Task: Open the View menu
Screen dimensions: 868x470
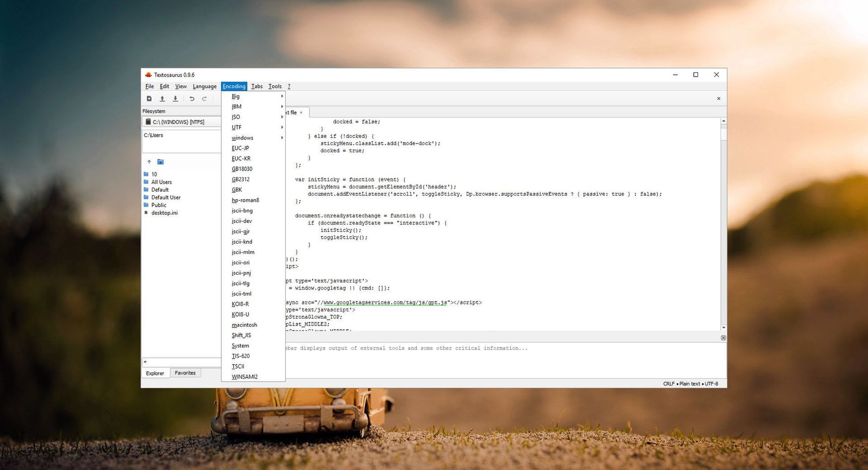Action: pyautogui.click(x=181, y=86)
